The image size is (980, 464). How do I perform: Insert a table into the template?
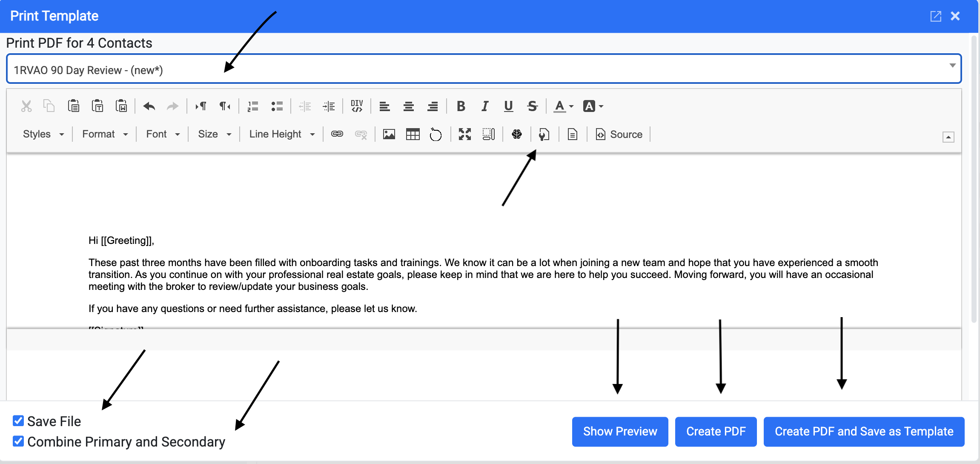(413, 135)
